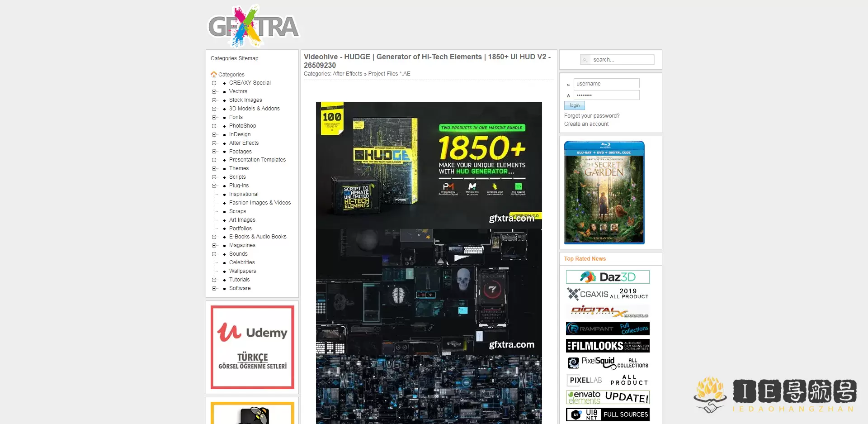The width and height of the screenshot is (868, 424).
Task: Click the Rampant Full Collections logo
Action: [x=608, y=328]
